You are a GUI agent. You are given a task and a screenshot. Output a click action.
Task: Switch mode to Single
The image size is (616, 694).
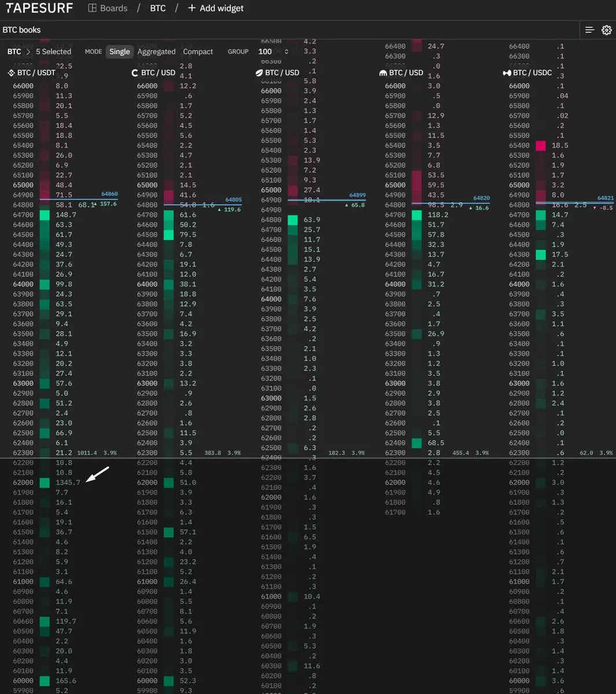120,51
